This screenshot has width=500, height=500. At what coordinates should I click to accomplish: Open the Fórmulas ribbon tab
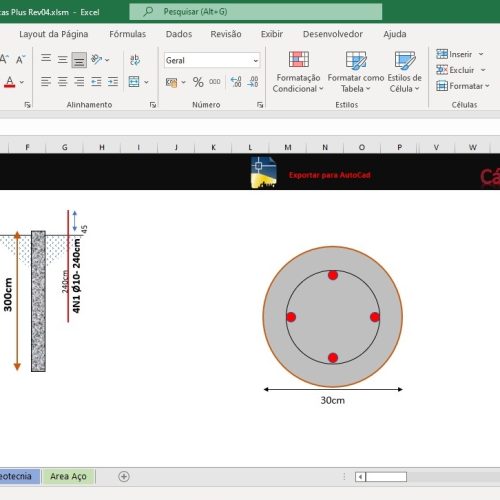[127, 34]
